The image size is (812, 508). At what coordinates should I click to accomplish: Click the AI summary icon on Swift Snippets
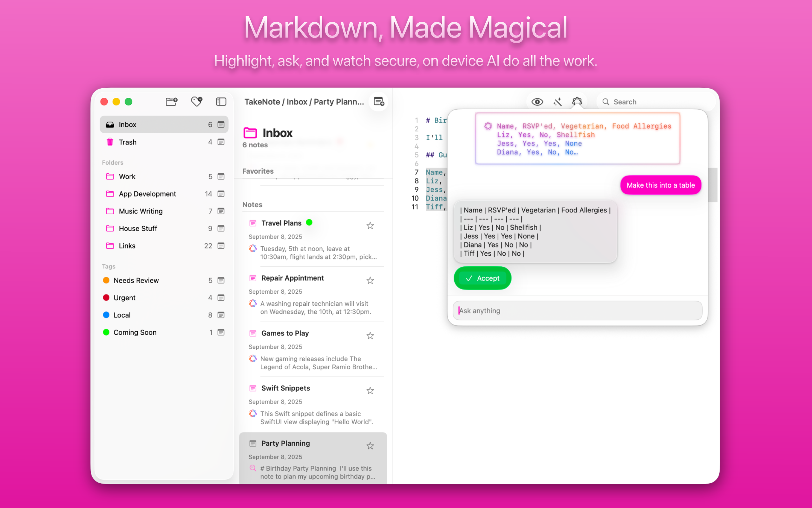click(x=253, y=413)
